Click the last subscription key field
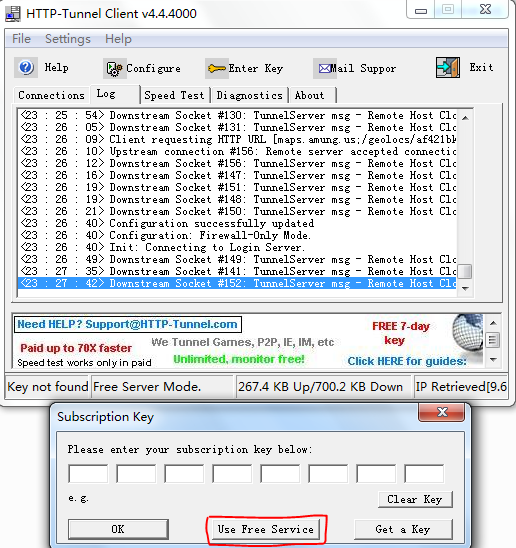 click(x=424, y=474)
